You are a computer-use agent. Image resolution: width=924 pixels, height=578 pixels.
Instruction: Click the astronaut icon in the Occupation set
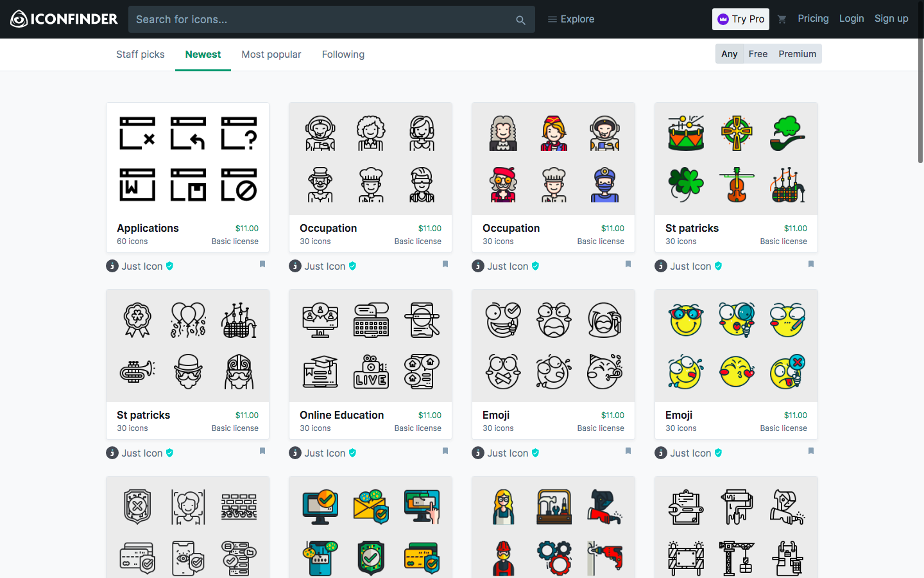tap(320, 133)
